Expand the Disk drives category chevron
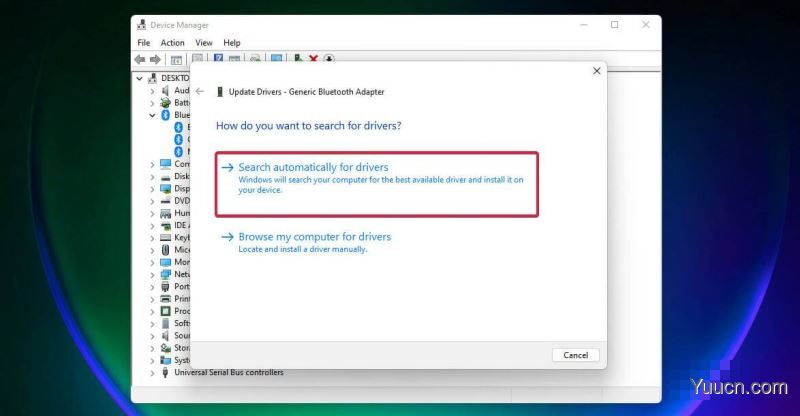Viewport: 800px width, 416px height. tap(152, 177)
